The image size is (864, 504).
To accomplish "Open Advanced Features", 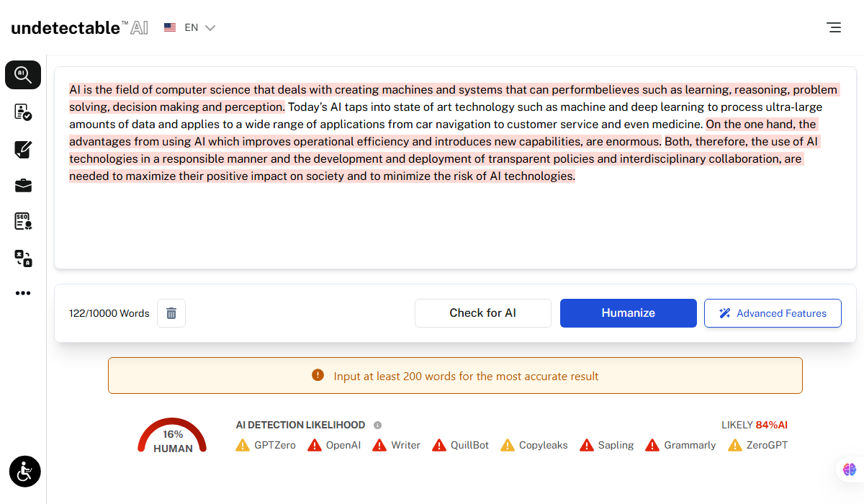I will 773,313.
